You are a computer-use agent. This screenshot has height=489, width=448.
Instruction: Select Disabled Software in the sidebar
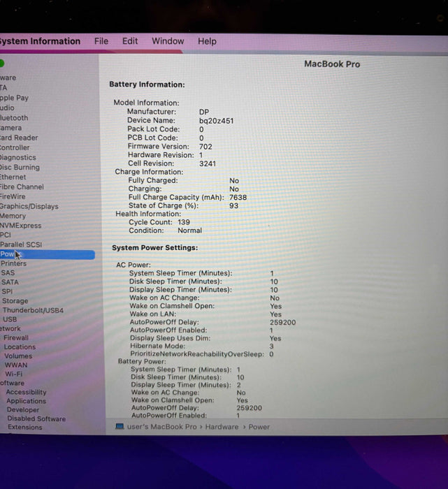(36, 418)
